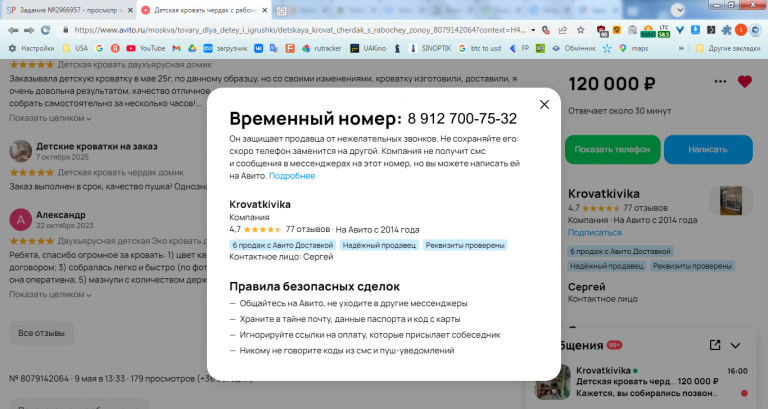768x409 pixels.
Task: Open the seller's avatar thumbnail
Action: point(731,200)
